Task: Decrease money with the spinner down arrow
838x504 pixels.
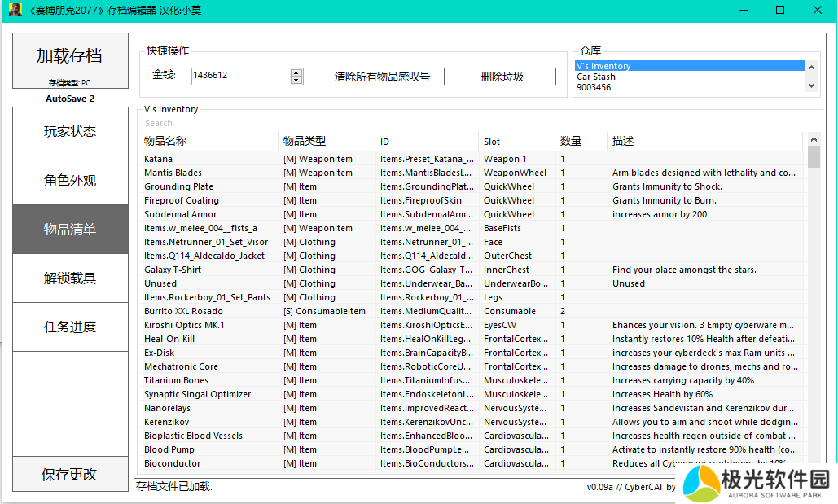Action: (296, 80)
